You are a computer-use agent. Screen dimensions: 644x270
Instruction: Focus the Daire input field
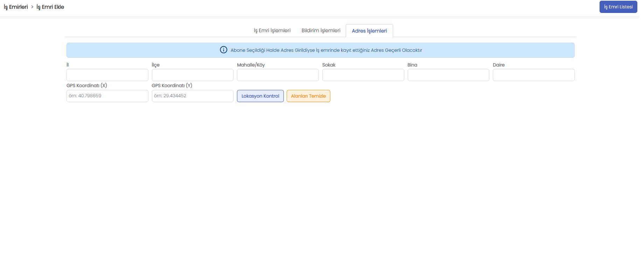point(533,75)
